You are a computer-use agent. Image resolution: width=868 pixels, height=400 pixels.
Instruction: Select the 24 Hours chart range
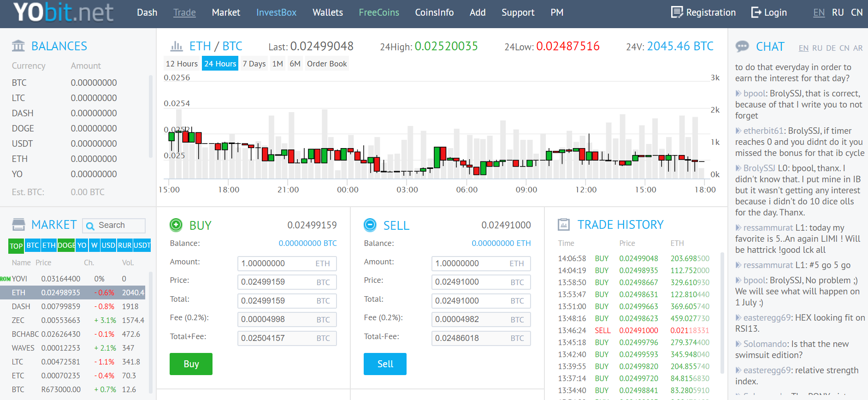tap(220, 64)
